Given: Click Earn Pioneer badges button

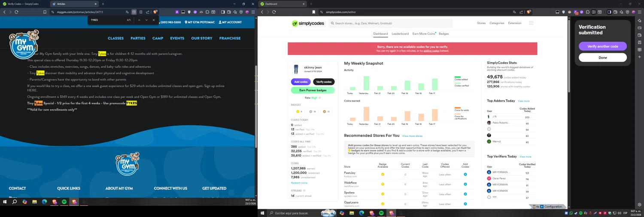Looking at the screenshot, I should click(313, 90).
